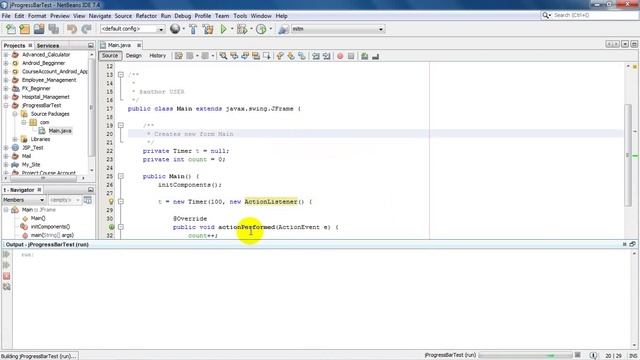Select the Hospital_Managemet project
Viewport: 640px width, 360px height.
coord(45,97)
